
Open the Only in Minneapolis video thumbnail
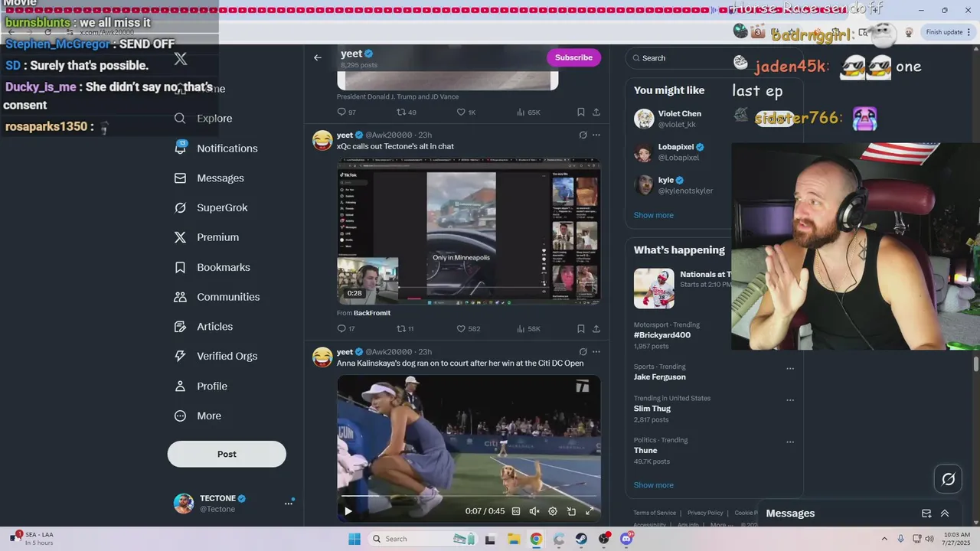coord(469,231)
